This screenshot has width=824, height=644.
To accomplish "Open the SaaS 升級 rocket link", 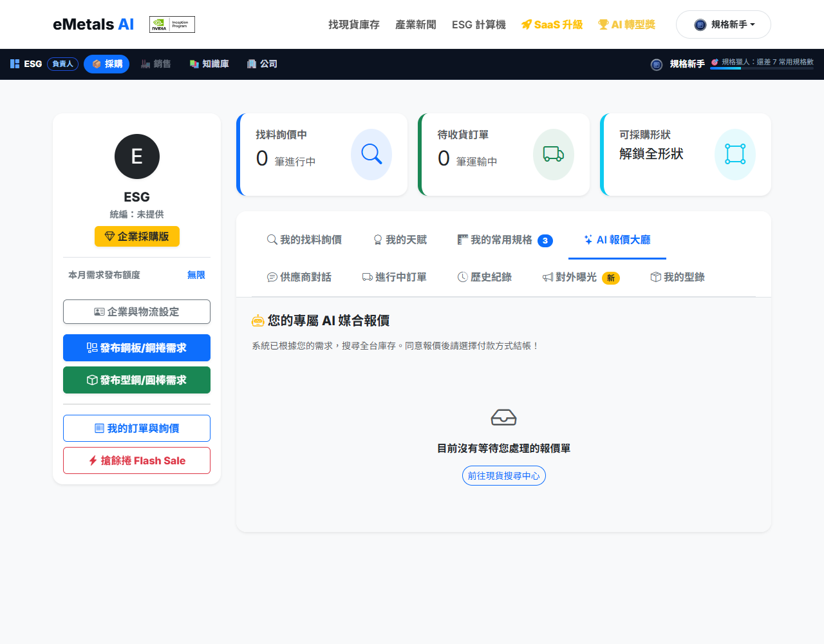I will [552, 24].
